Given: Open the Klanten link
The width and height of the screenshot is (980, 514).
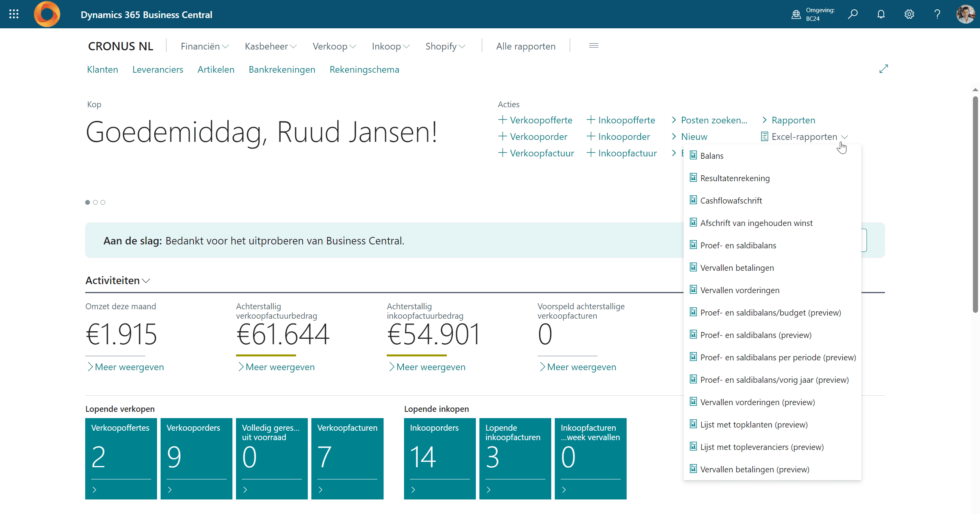Looking at the screenshot, I should point(102,70).
